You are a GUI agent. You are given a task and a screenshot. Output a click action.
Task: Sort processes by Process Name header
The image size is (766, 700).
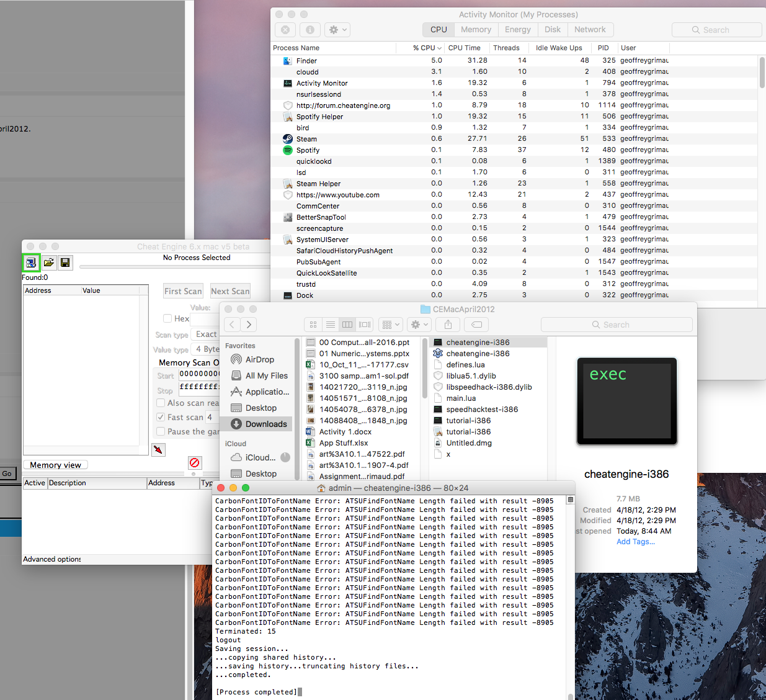click(x=333, y=48)
